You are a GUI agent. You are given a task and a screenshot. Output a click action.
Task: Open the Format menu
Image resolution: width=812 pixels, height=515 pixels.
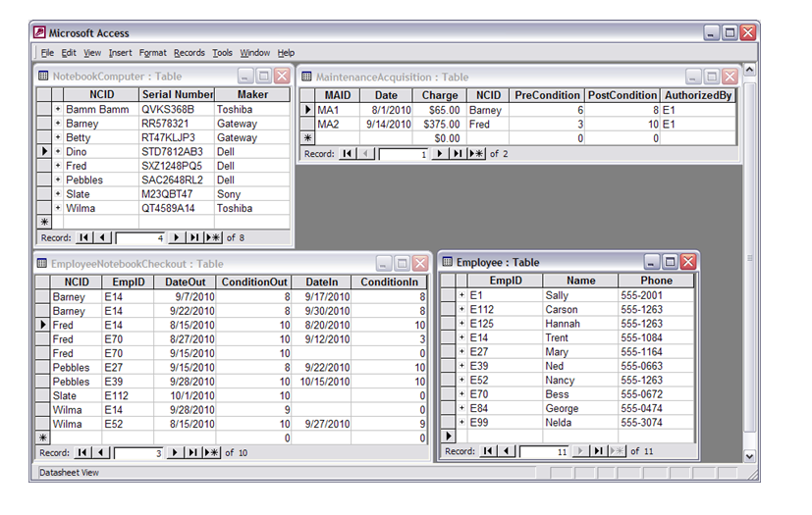point(153,53)
